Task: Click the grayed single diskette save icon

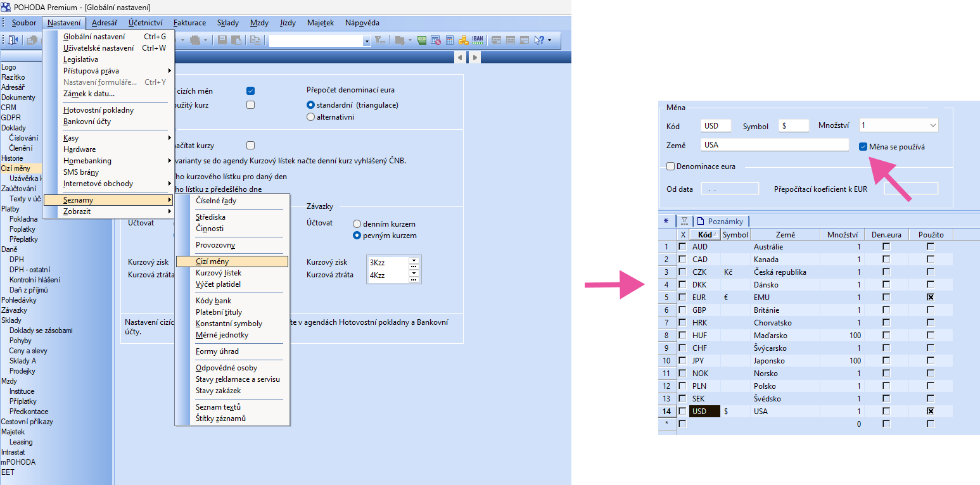Action: coord(222,40)
